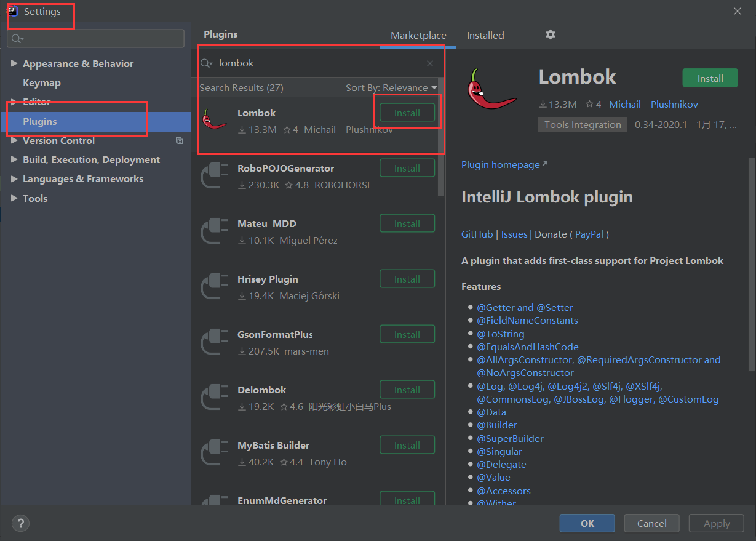Click the Cancel button
756x541 pixels.
(x=652, y=523)
